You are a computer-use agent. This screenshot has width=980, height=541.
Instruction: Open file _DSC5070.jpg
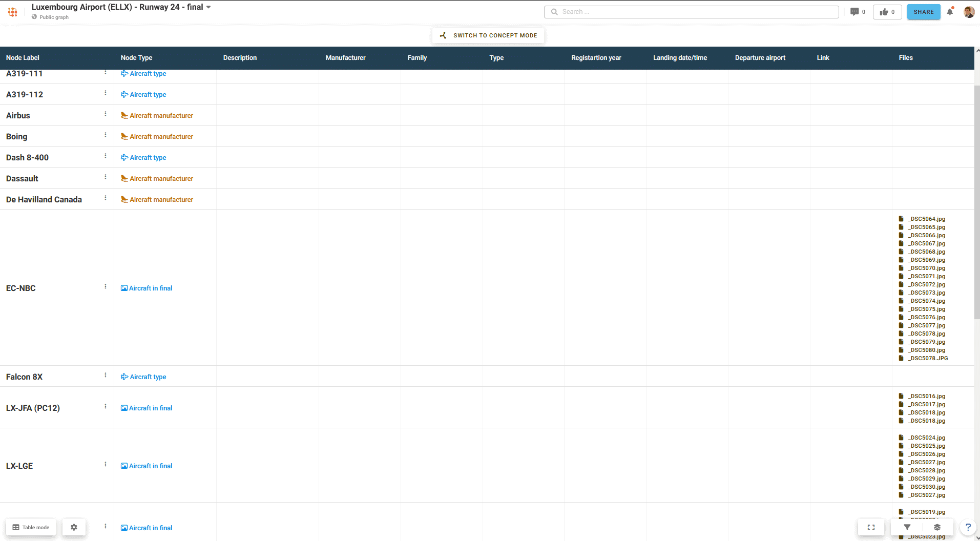tap(927, 268)
